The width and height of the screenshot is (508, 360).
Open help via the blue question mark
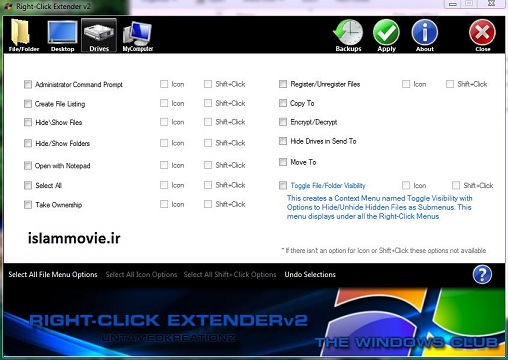pyautogui.click(x=482, y=275)
